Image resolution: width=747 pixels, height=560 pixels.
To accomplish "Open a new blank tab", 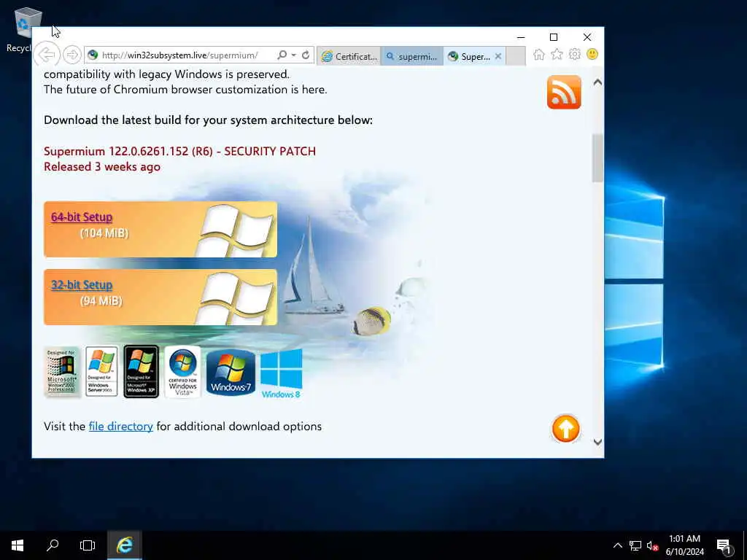I will click(516, 56).
